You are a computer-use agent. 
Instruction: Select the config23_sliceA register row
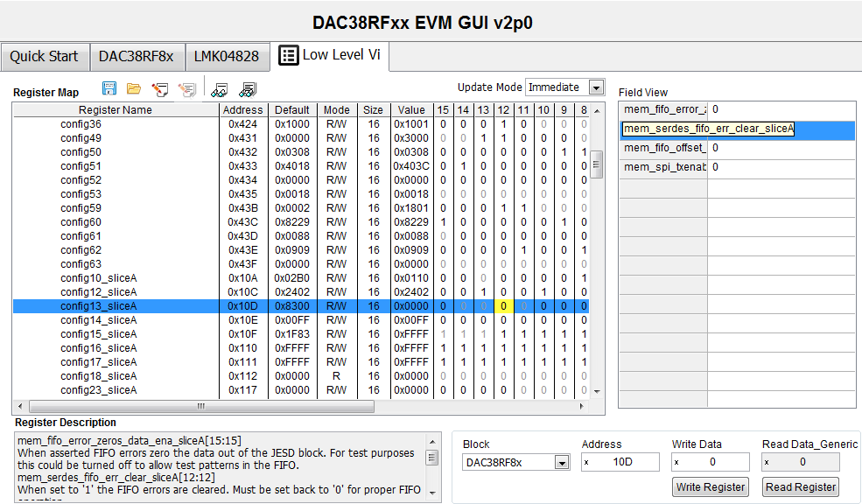301,390
